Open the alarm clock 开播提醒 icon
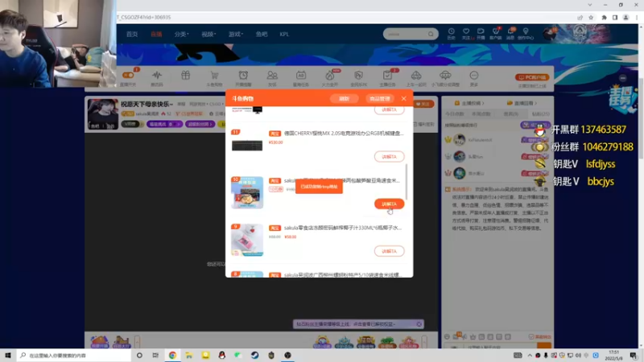The image size is (644, 362). [243, 76]
